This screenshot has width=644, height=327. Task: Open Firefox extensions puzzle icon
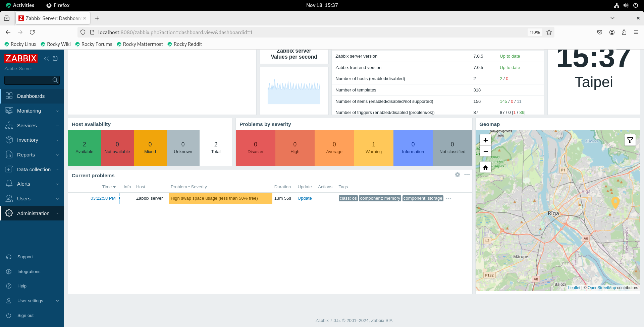(624, 32)
